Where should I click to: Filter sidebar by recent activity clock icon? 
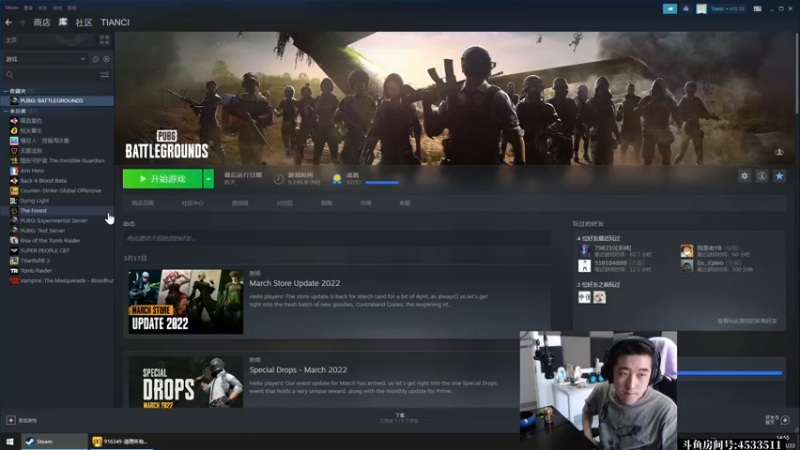point(95,59)
